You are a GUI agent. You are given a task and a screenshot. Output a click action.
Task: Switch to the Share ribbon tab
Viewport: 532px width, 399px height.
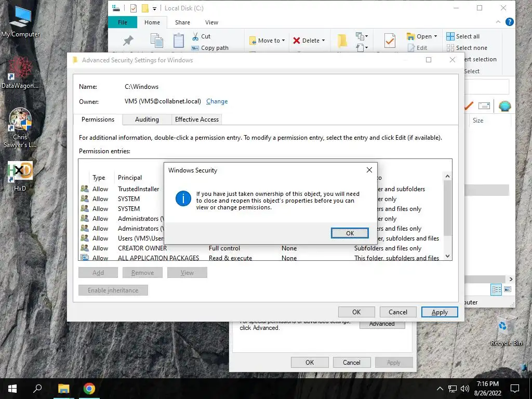click(182, 22)
